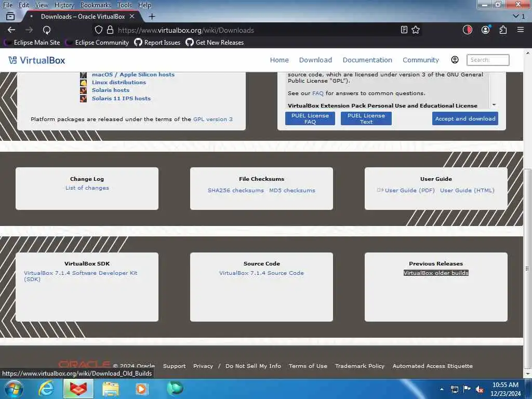This screenshot has width=532, height=399.
Task: Launch Internet Explorer from the taskbar
Action: click(x=46, y=389)
